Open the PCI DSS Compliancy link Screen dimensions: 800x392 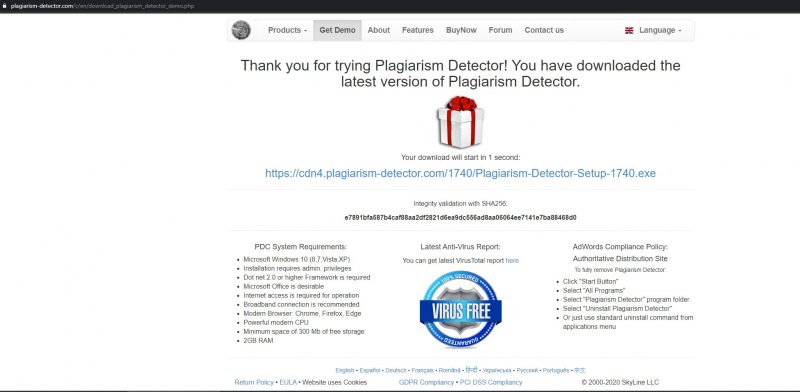click(491, 382)
